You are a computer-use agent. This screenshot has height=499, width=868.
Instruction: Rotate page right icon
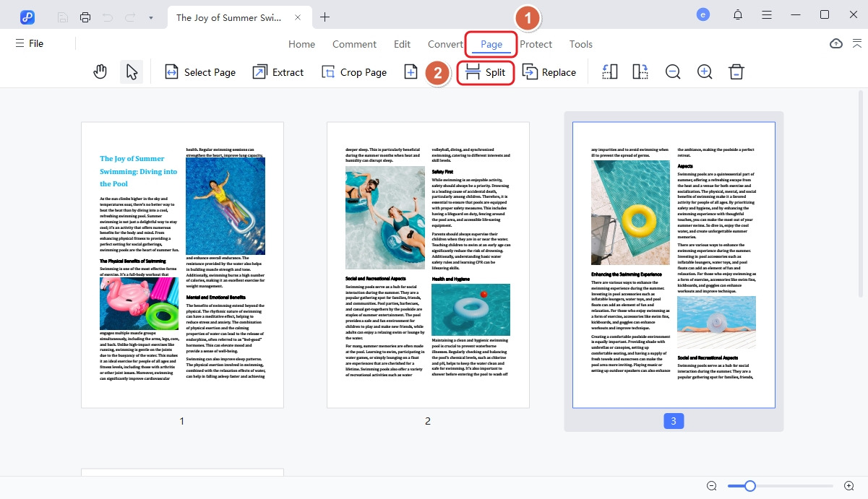point(640,71)
